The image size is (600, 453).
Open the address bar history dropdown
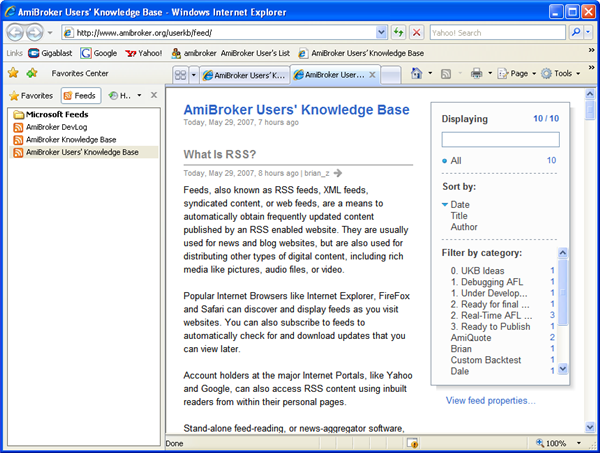pos(381,32)
